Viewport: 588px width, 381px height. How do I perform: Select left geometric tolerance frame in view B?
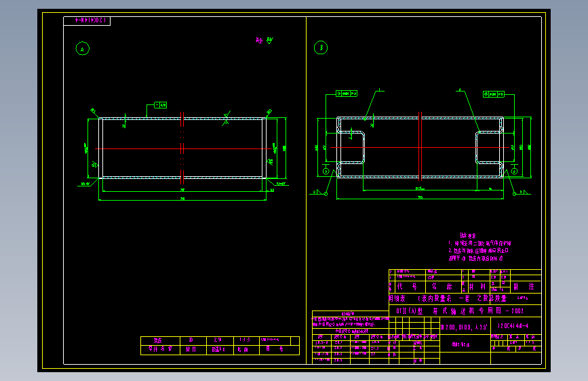coord(347,94)
